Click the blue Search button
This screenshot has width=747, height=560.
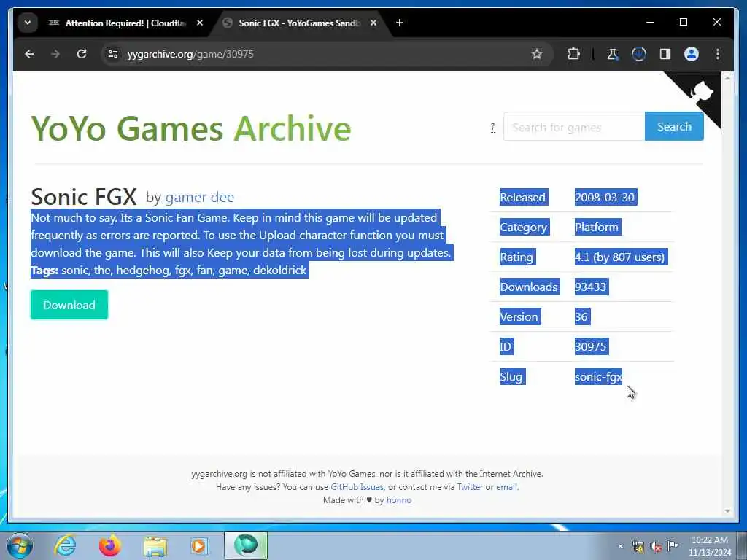click(x=674, y=127)
